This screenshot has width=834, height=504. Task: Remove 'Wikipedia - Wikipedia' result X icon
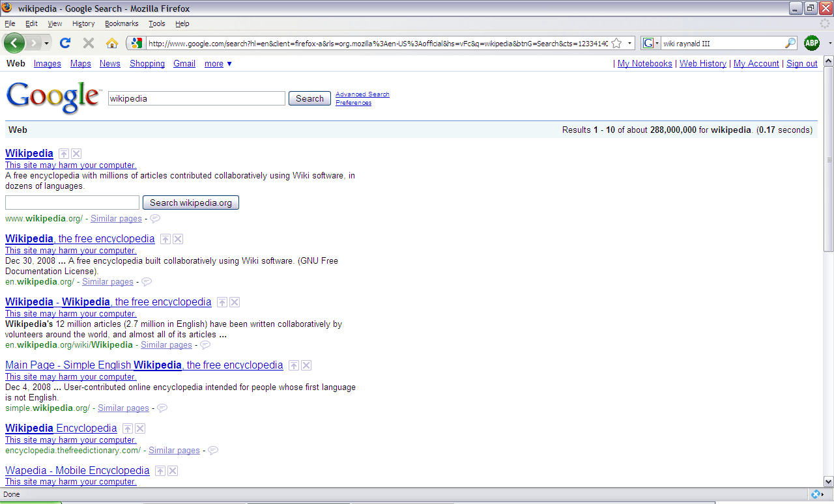(x=235, y=302)
